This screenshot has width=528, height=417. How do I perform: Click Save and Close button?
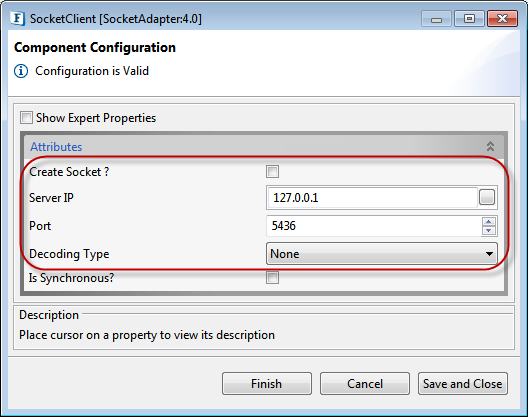click(x=463, y=384)
